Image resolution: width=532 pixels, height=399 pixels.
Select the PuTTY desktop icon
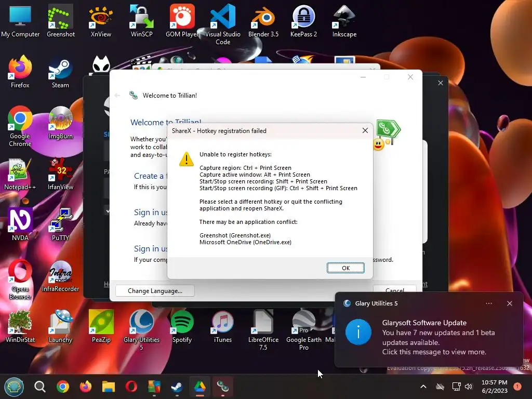pos(60,224)
